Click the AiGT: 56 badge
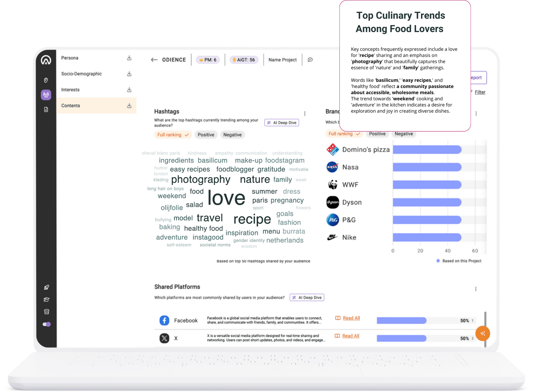 pos(244,60)
